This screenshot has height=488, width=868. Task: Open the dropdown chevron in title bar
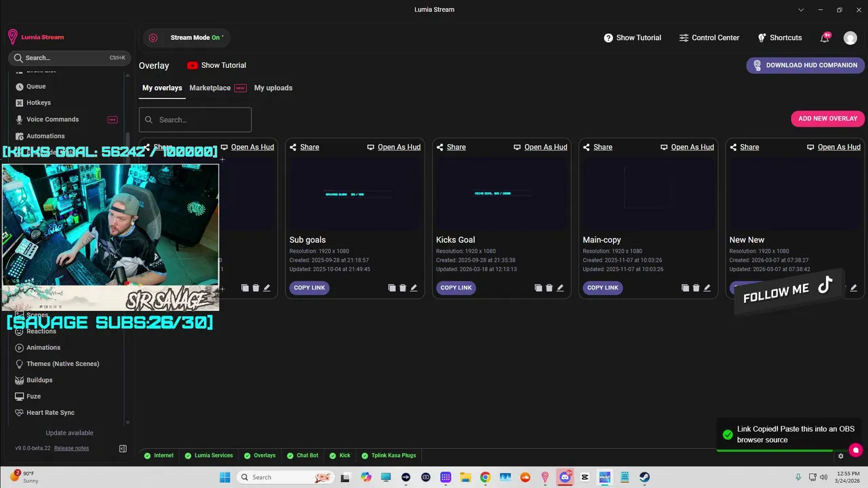tap(801, 9)
